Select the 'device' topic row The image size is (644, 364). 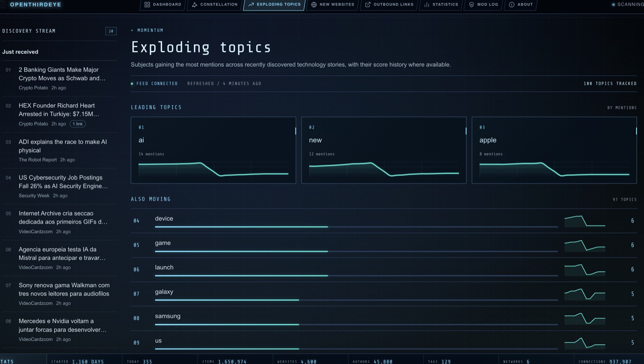[384, 221]
